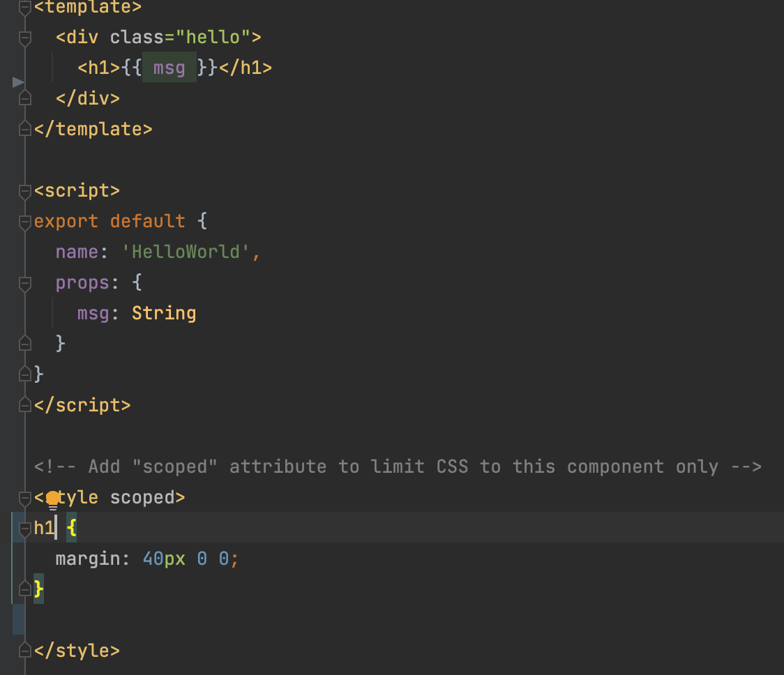Click the String type in props
This screenshot has width=784, height=675.
164,314
